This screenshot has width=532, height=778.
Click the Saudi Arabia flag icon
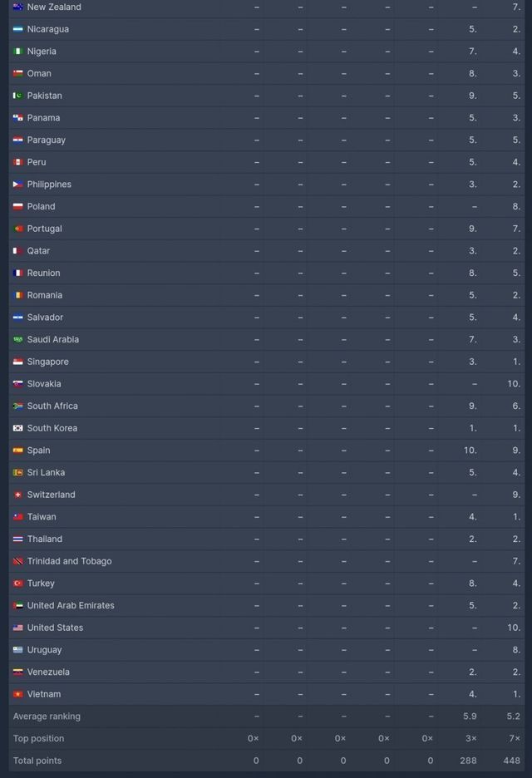[x=17, y=339]
